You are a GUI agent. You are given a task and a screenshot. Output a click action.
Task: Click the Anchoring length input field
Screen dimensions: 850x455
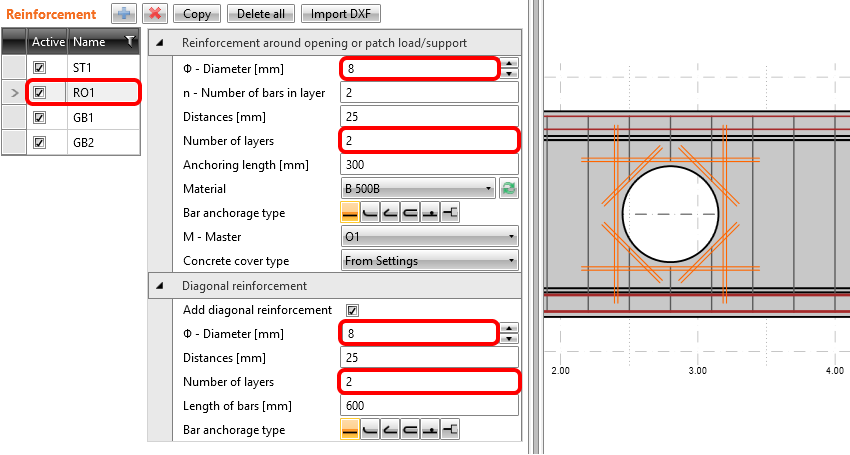tap(429, 165)
